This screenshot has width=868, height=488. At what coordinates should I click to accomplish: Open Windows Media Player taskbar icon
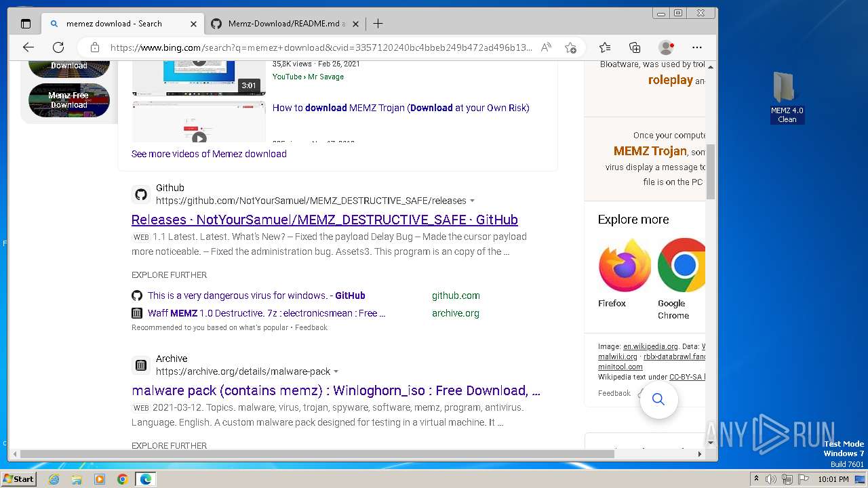(100, 479)
